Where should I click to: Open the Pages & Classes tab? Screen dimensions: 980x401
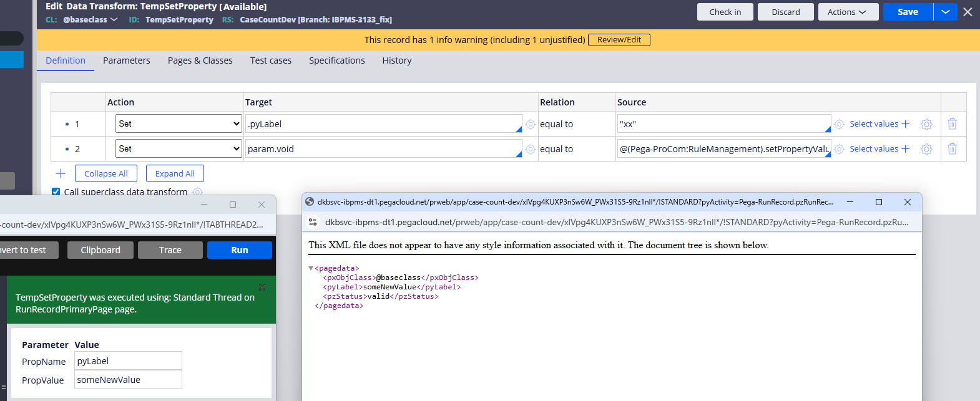[x=200, y=60]
